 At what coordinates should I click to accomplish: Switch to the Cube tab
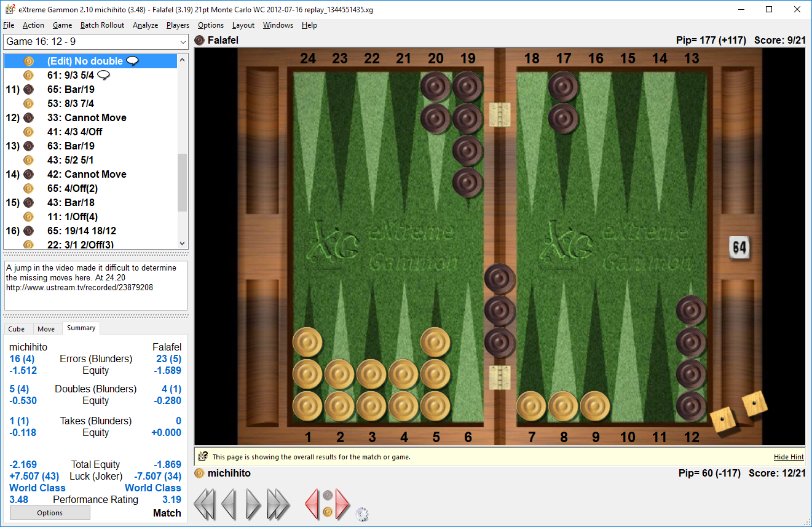tap(18, 329)
